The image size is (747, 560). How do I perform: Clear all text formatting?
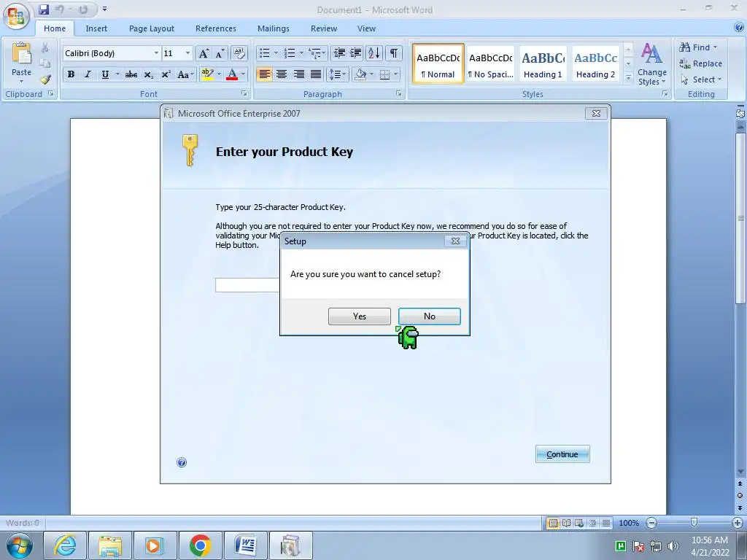point(239,53)
